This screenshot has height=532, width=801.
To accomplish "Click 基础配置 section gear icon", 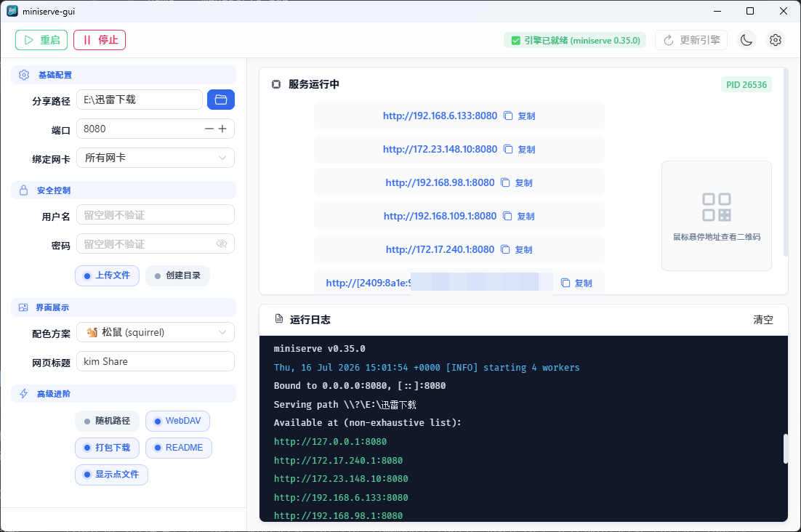I will click(x=24, y=75).
